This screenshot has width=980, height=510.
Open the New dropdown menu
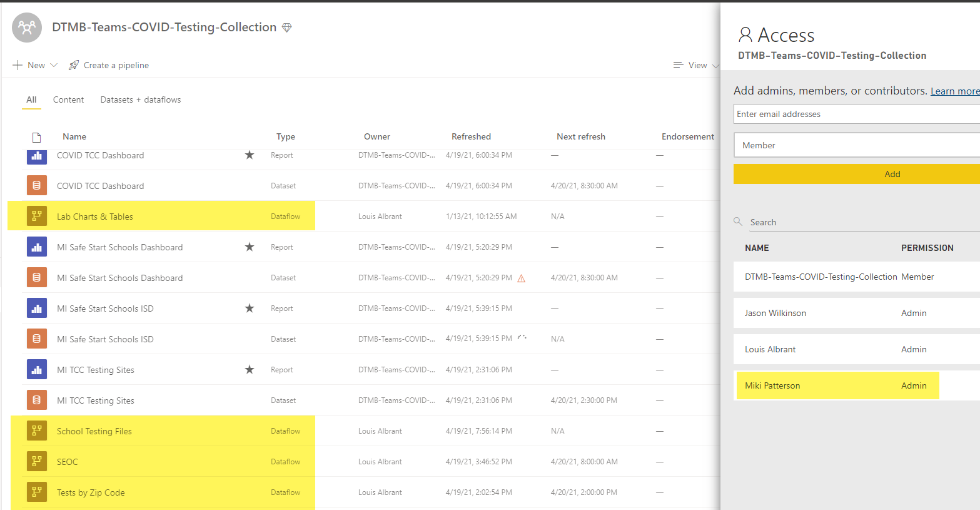tap(35, 65)
